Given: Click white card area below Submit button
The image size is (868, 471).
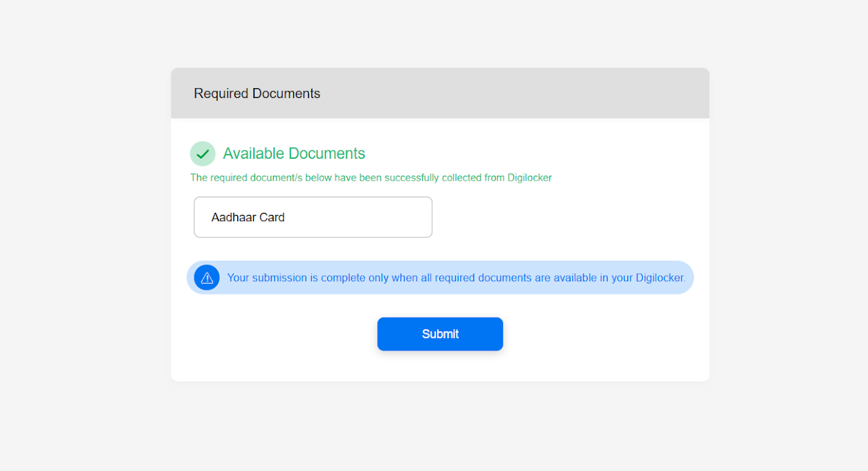Looking at the screenshot, I should [440, 367].
